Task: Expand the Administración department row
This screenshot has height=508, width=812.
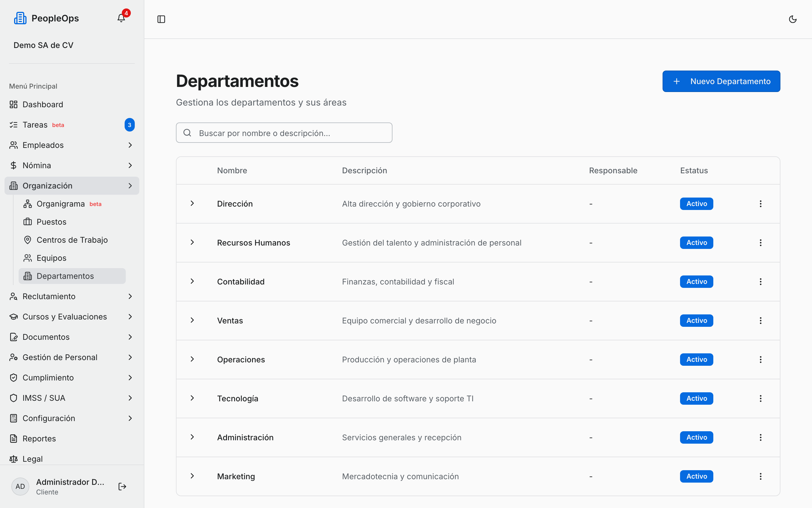Action: click(192, 437)
